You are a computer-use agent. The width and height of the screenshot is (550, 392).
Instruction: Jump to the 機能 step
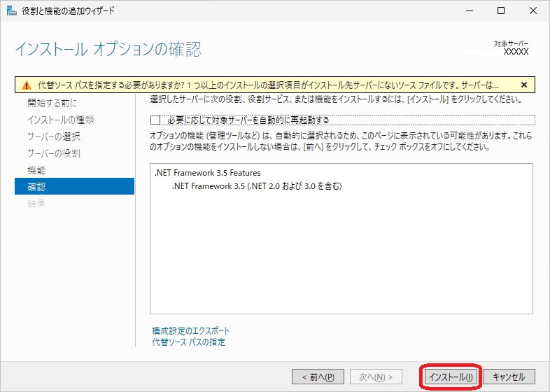pyautogui.click(x=36, y=170)
